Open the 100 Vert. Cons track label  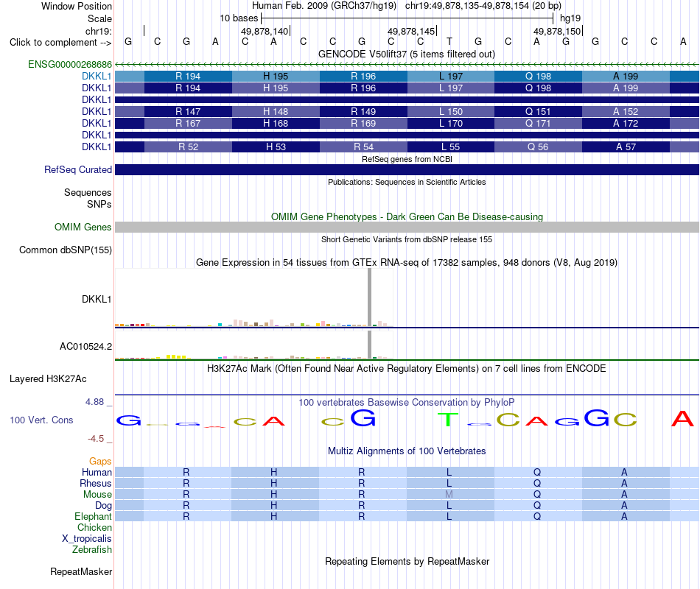pos(41,420)
